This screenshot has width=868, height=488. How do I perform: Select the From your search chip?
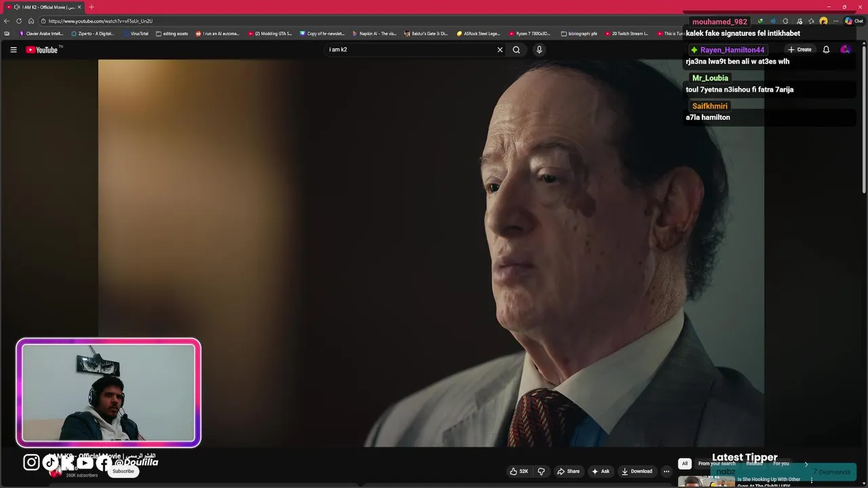coord(717,464)
